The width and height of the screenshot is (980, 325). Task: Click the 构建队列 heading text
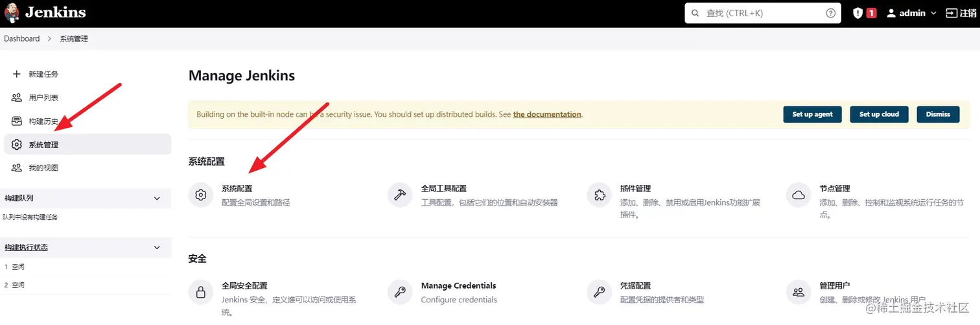tap(19, 198)
